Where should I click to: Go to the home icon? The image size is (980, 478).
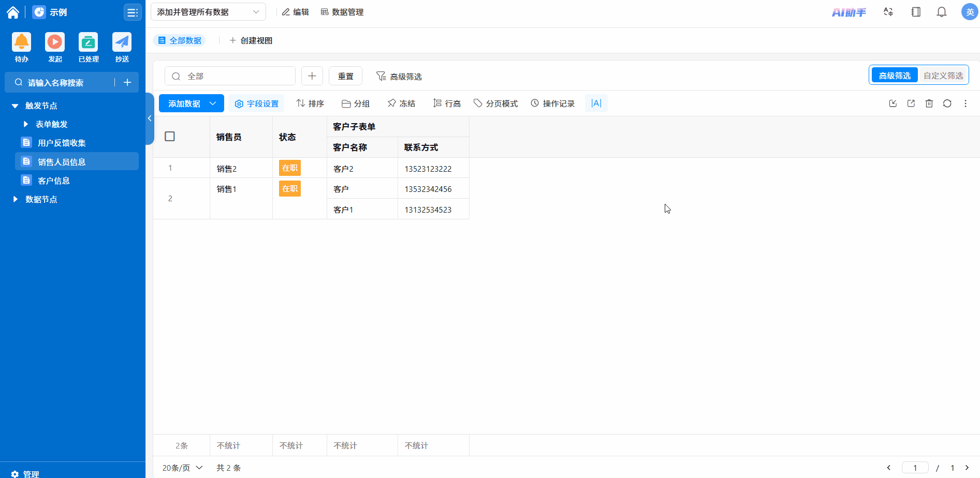pyautogui.click(x=13, y=12)
